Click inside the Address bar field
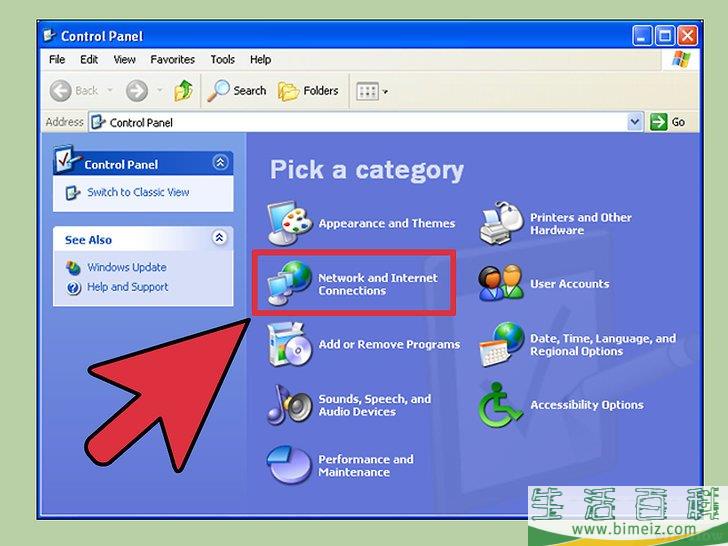 (x=360, y=122)
